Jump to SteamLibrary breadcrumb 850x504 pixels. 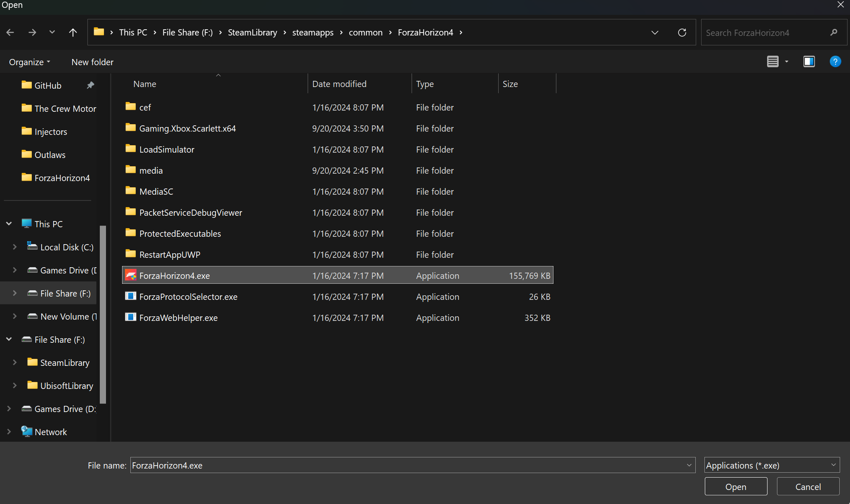tap(252, 32)
